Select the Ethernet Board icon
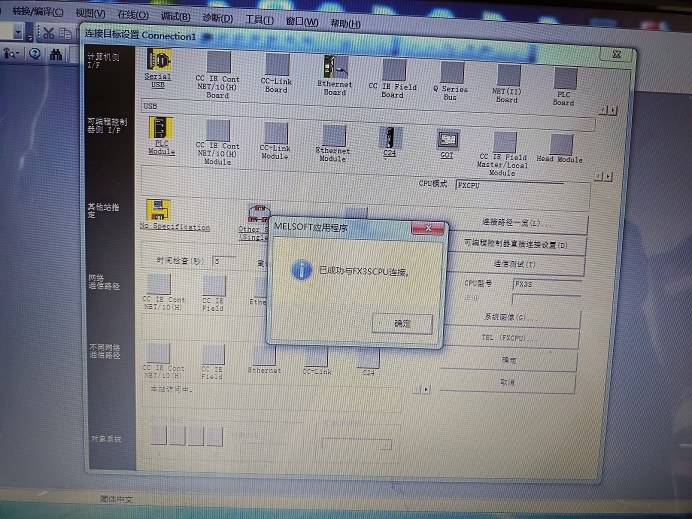692x519 pixels. [335, 67]
